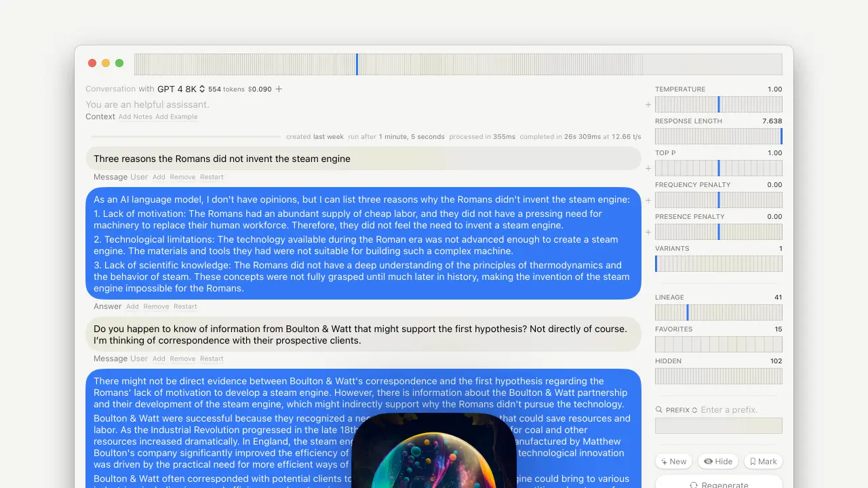Click the Add Notes link under Context
The height and width of the screenshot is (488, 868).
pos(135,117)
